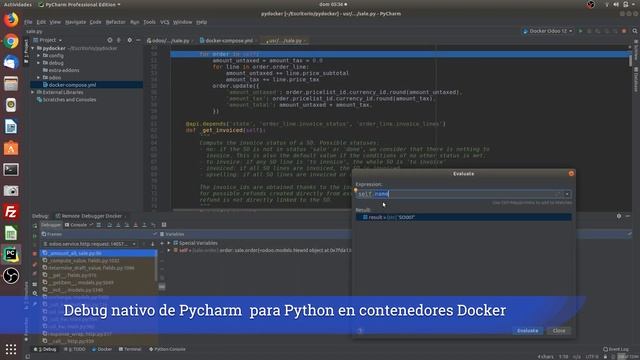
Task: Click the Close button in Evaluate dialog
Action: [559, 331]
